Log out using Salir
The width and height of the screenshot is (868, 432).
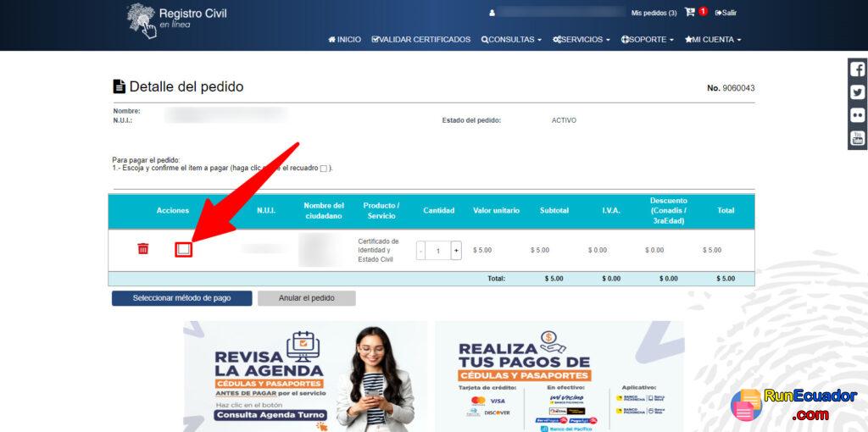pos(726,13)
